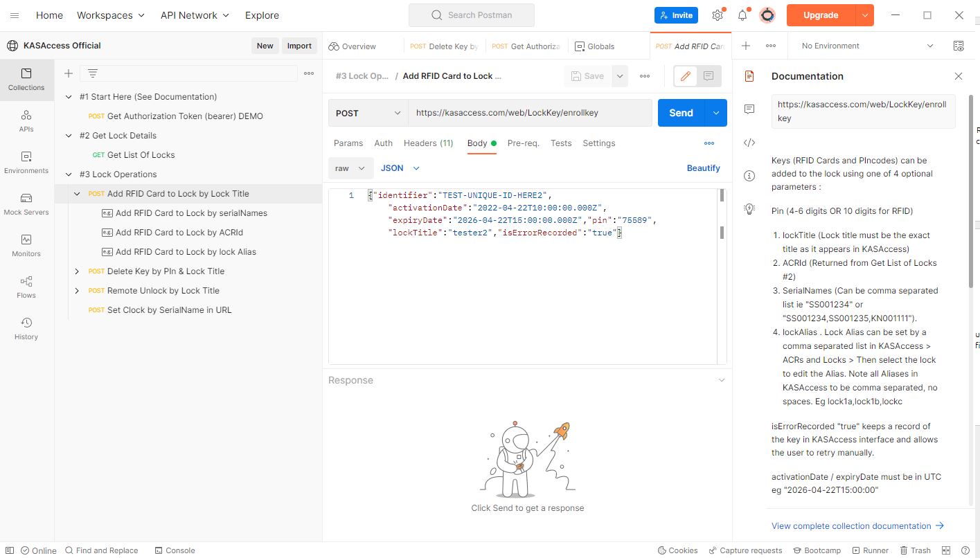
Task: Switch to the comment mode icon
Action: (708, 76)
